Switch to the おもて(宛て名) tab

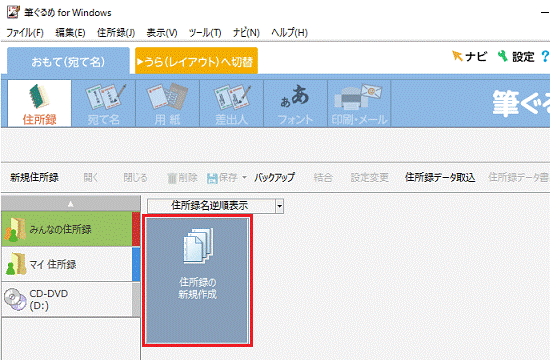(68, 62)
